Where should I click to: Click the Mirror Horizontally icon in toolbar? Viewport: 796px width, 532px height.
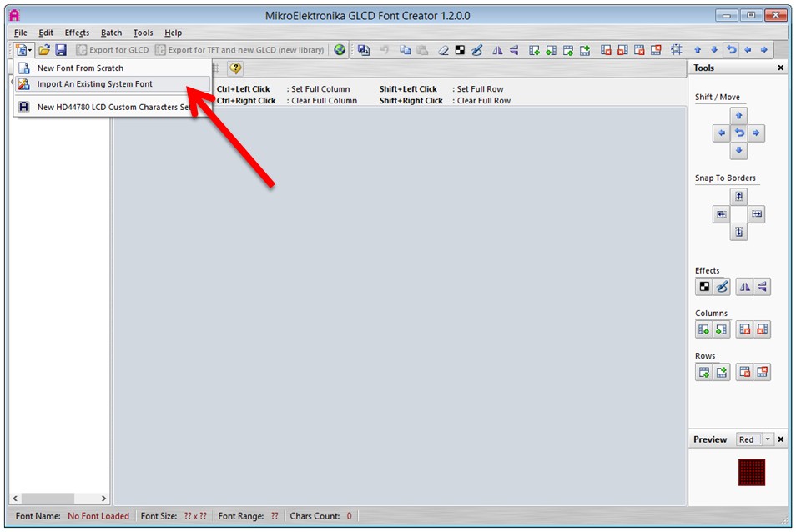tap(497, 50)
